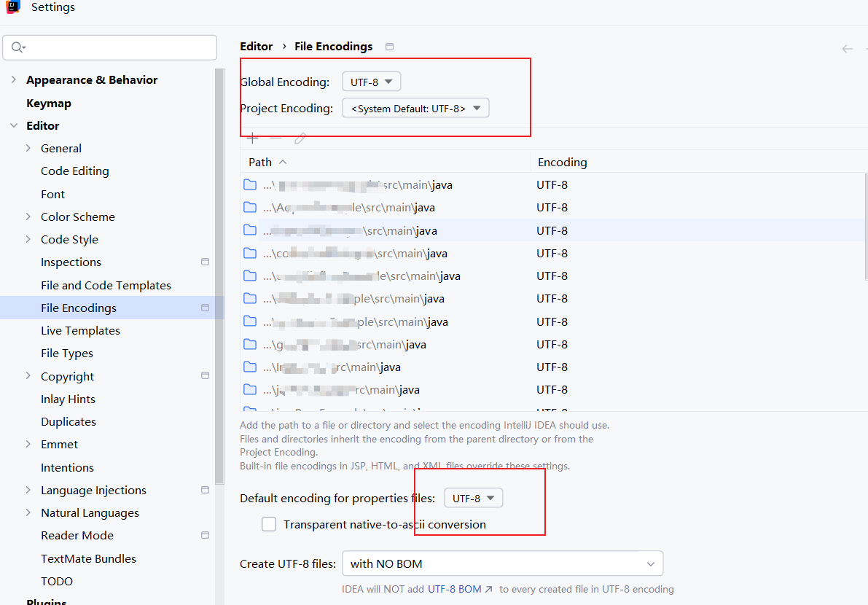Click the back navigation arrow
Image resolution: width=868 pixels, height=605 pixels.
(x=847, y=49)
